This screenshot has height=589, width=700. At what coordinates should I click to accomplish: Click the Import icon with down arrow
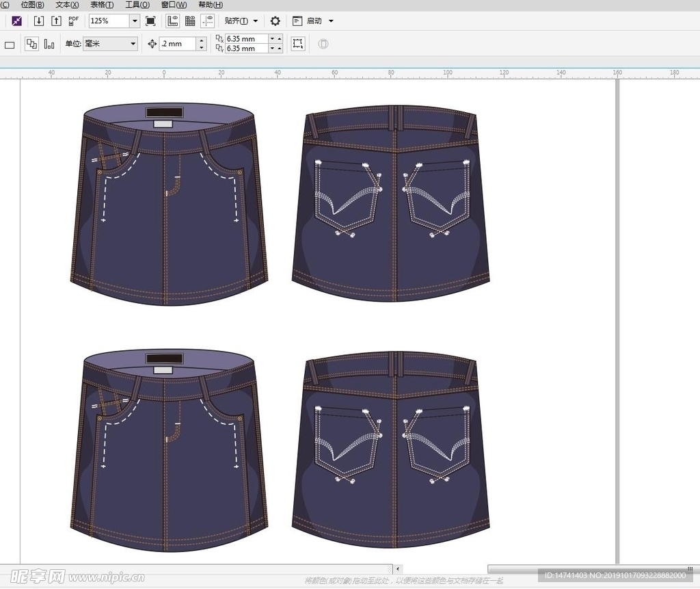(39, 21)
